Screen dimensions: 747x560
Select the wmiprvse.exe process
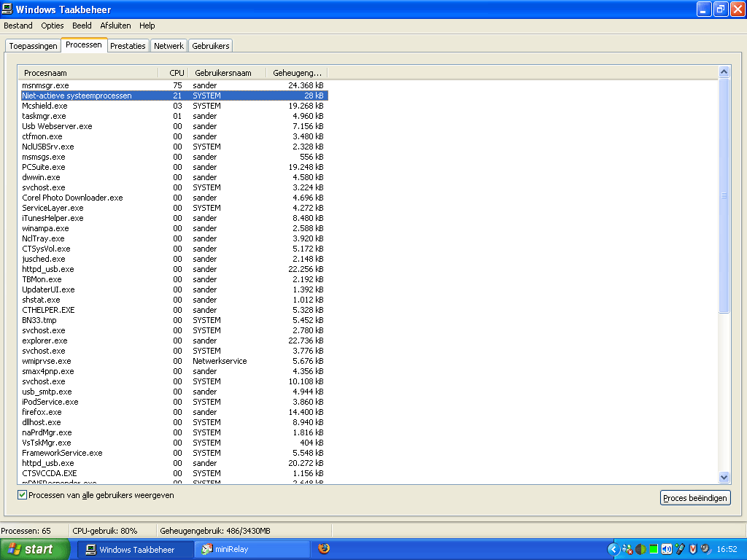174,361
